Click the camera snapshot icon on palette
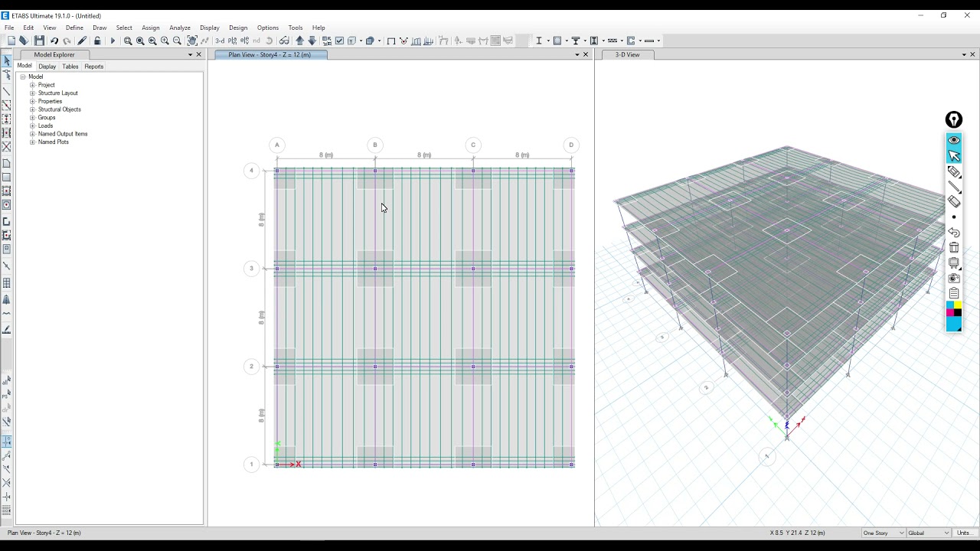 [954, 278]
